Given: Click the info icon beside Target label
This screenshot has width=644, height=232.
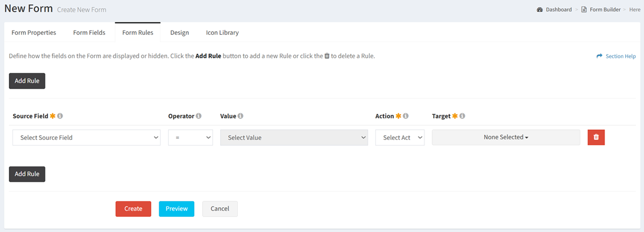Looking at the screenshot, I should pos(462,116).
